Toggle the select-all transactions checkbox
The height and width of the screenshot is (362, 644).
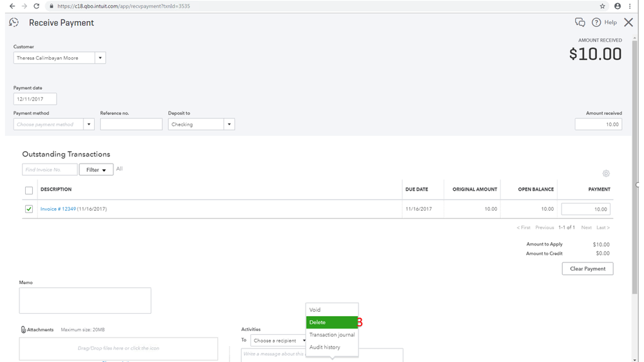pyautogui.click(x=29, y=191)
